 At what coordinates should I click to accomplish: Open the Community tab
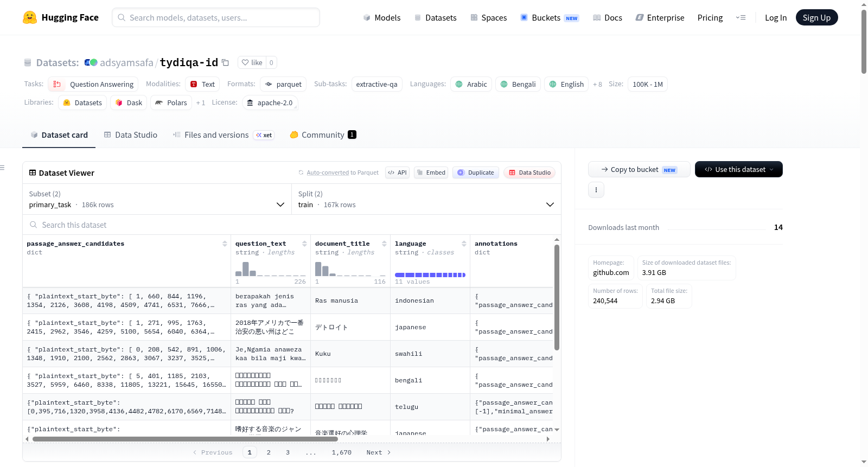coord(323,135)
